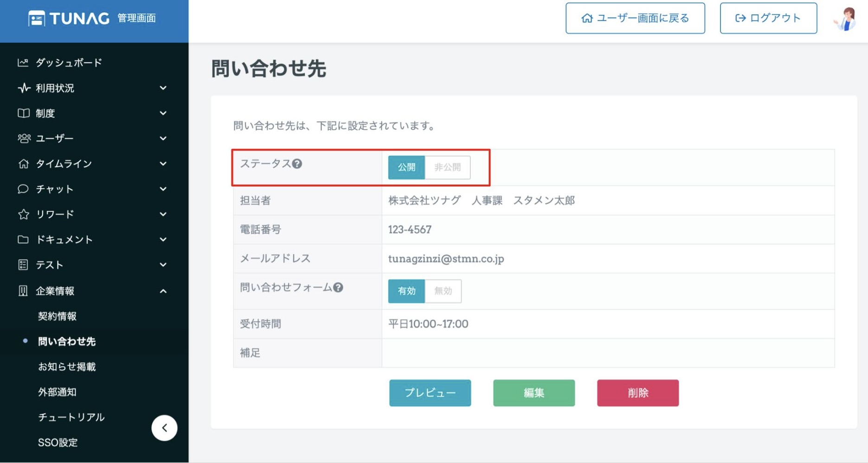Image resolution: width=868 pixels, height=463 pixels.
Task: Click the ドキュメント folder icon
Action: point(23,240)
